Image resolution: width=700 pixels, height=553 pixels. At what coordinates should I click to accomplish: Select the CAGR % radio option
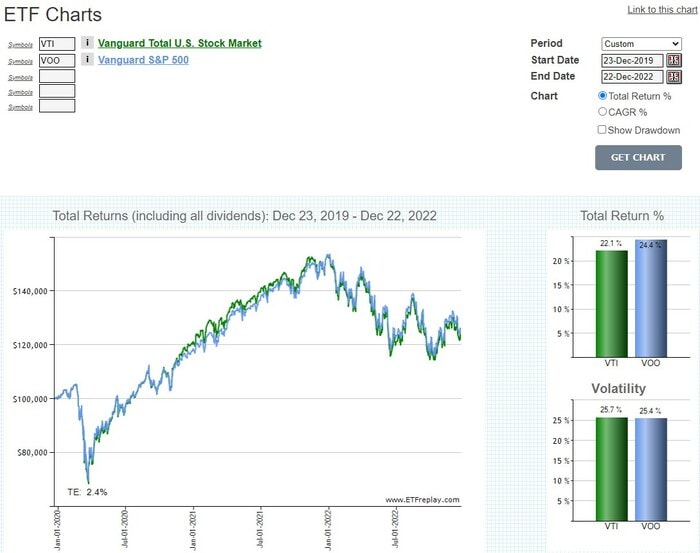coord(602,112)
